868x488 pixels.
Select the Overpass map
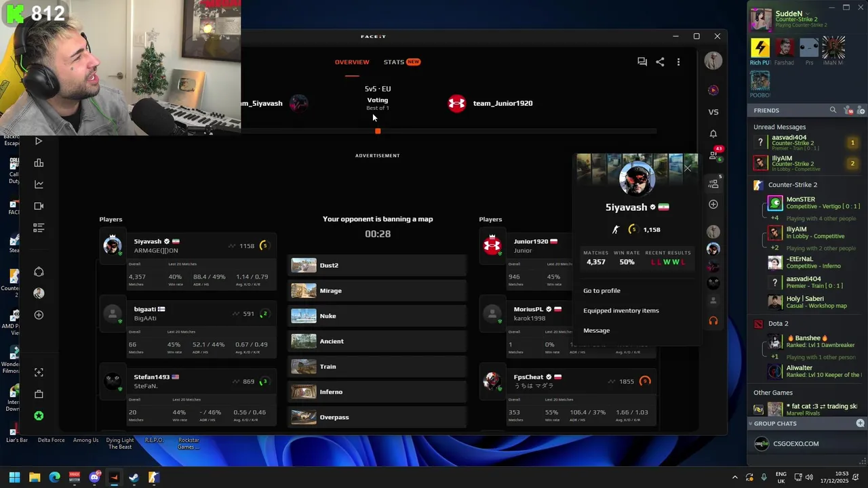(x=378, y=417)
